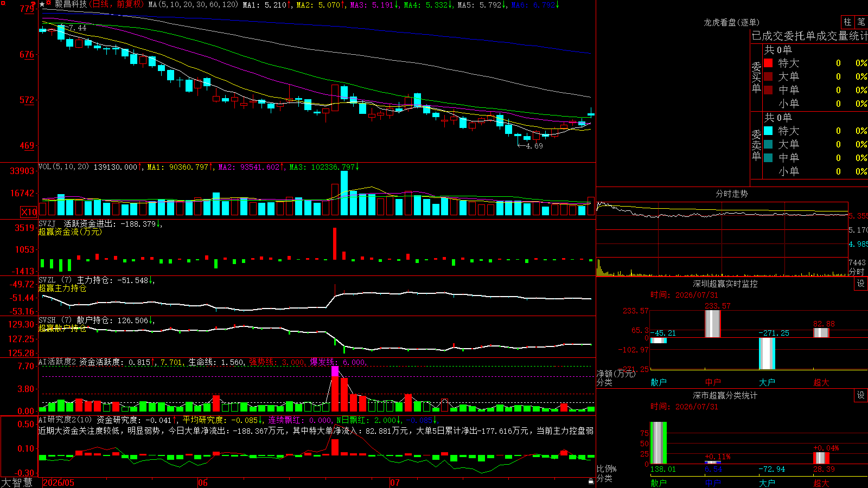Click the 委卖单 section label
The height and width of the screenshot is (488, 868).
coord(756,145)
